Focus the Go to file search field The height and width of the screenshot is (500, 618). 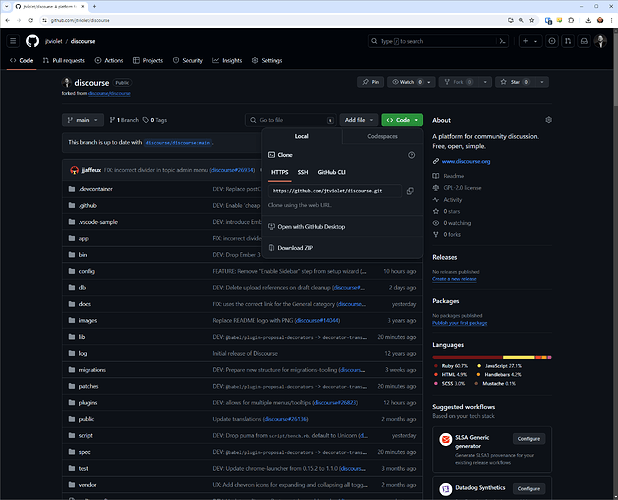pyautogui.click(x=290, y=120)
